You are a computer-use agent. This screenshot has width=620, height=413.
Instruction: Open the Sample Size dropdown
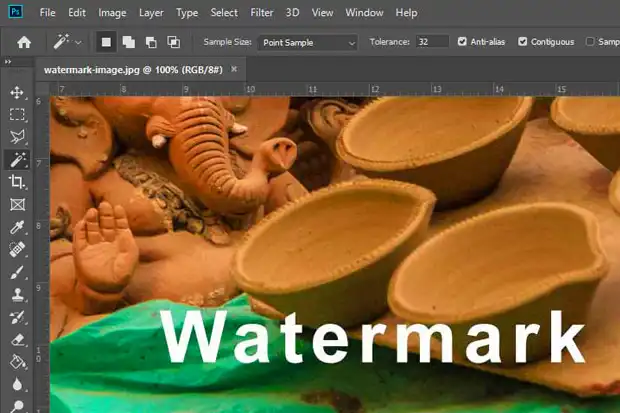[307, 42]
